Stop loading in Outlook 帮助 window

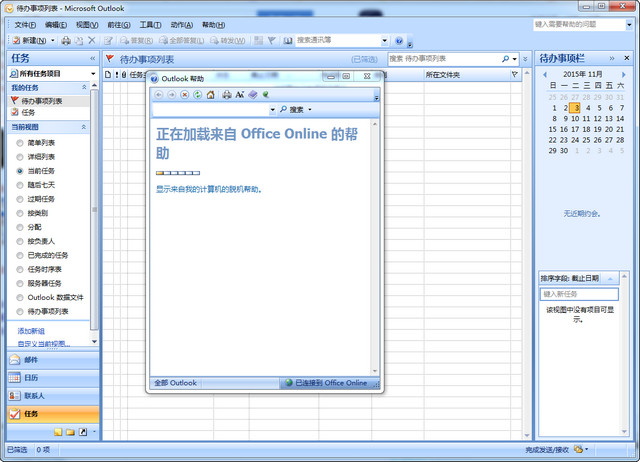click(184, 95)
